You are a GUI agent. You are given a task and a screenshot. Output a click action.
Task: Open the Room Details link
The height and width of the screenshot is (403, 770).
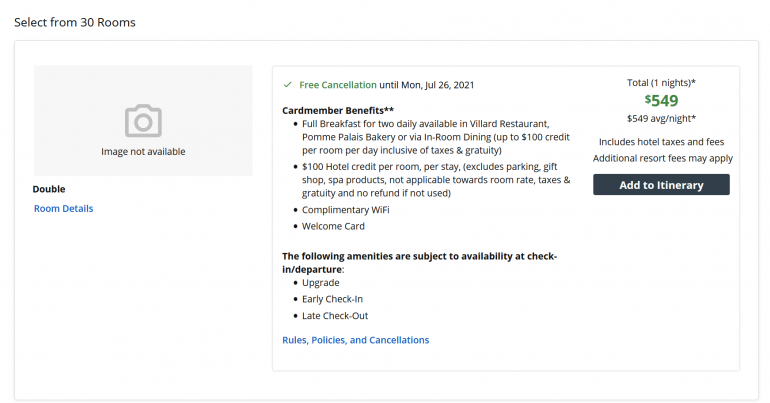click(x=63, y=209)
